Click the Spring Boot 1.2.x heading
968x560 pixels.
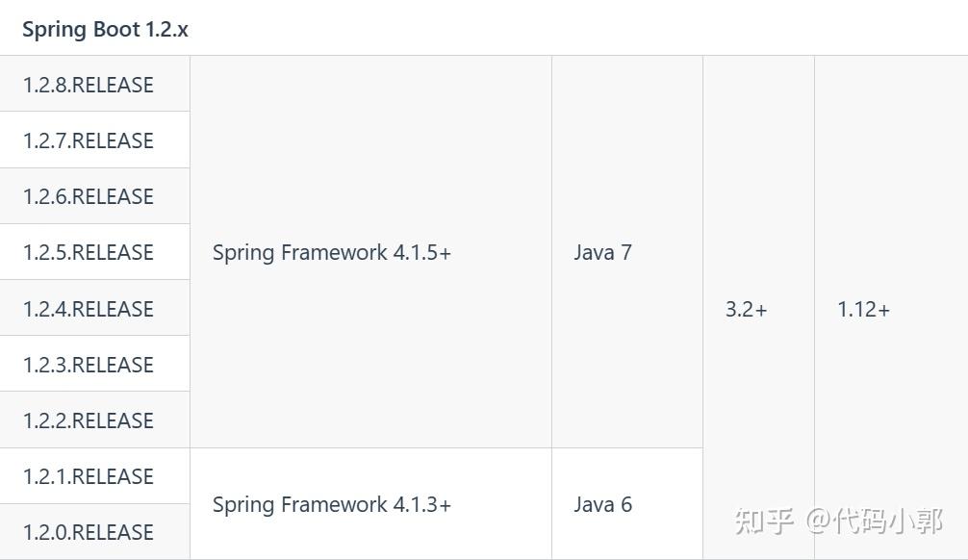tap(105, 30)
